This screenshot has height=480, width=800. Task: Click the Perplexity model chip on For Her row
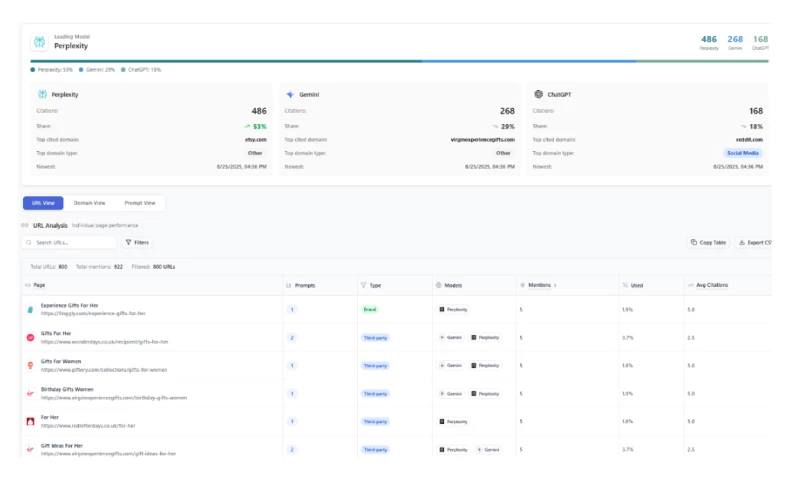(x=454, y=422)
